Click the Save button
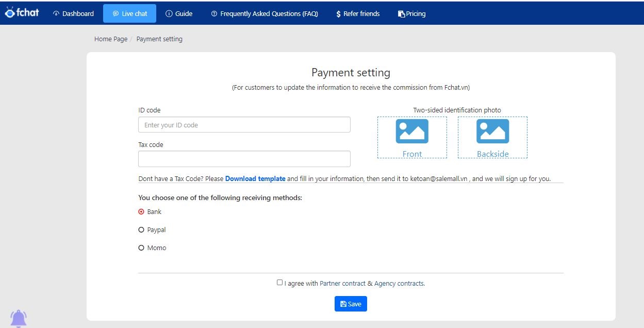 point(351,304)
